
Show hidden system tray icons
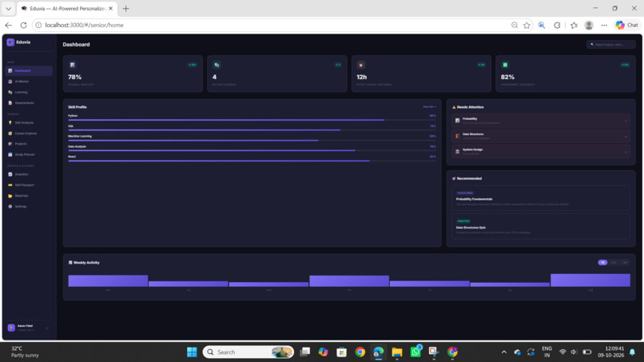[x=504, y=352]
